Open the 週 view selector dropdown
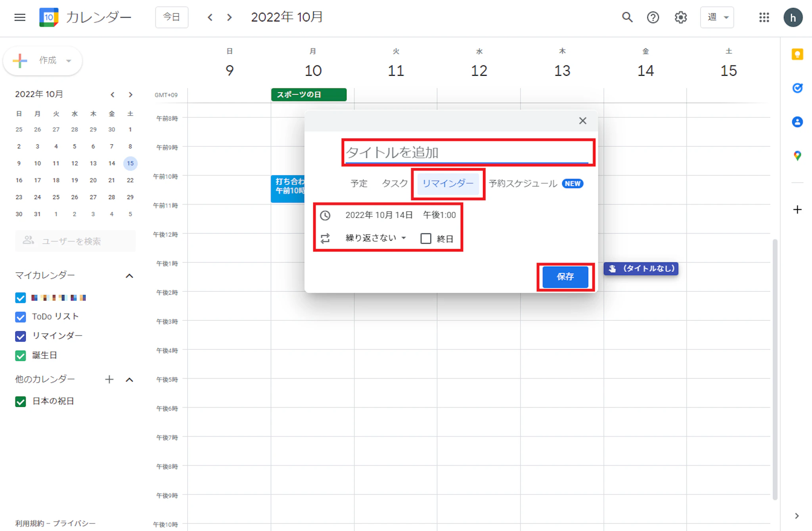This screenshot has width=812, height=531. pos(717,17)
